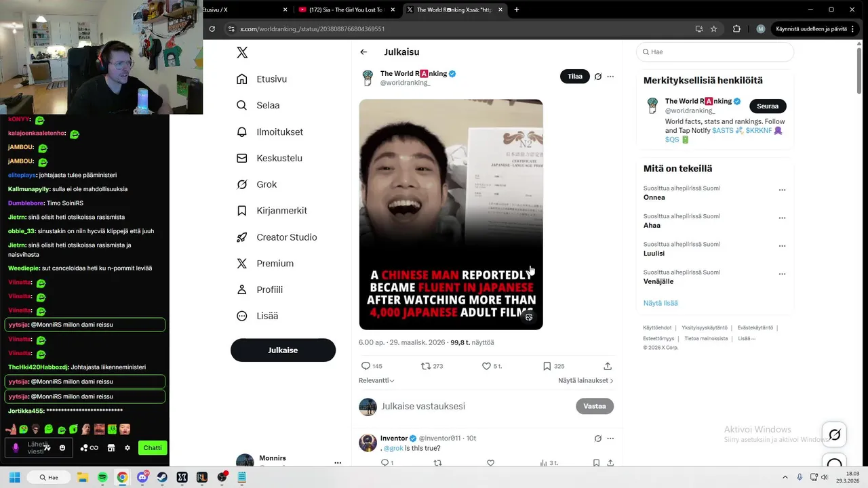Viewport: 868px width, 488px height.
Task: Expand the Relevantti sort dropdown
Action: pyautogui.click(x=376, y=381)
